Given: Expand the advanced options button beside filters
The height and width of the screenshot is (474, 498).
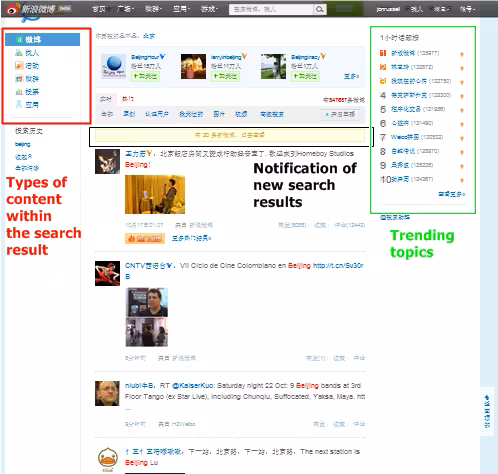Looking at the screenshot, I should [x=340, y=114].
